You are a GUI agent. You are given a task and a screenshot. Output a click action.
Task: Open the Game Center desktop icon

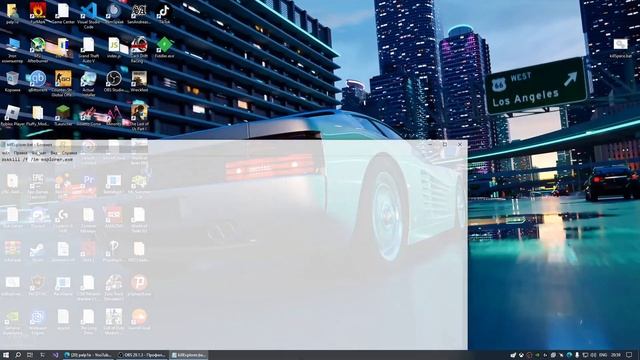(x=63, y=13)
